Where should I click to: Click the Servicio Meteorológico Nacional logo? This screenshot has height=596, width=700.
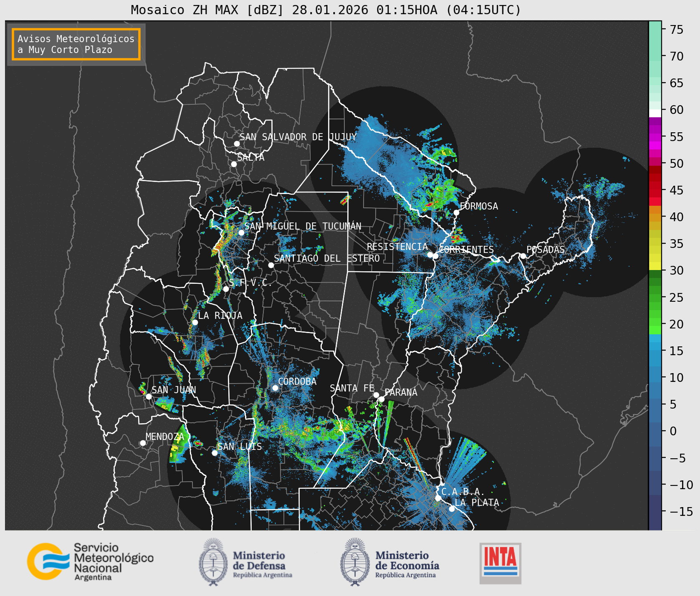coord(90,561)
